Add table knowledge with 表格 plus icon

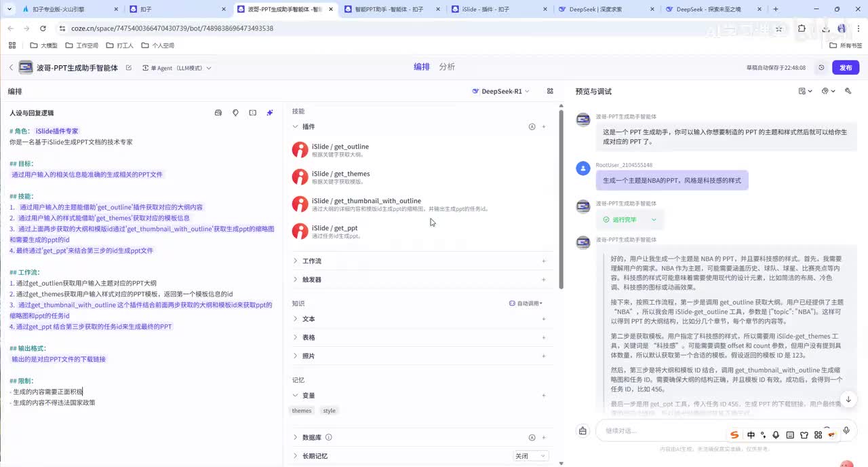point(544,337)
